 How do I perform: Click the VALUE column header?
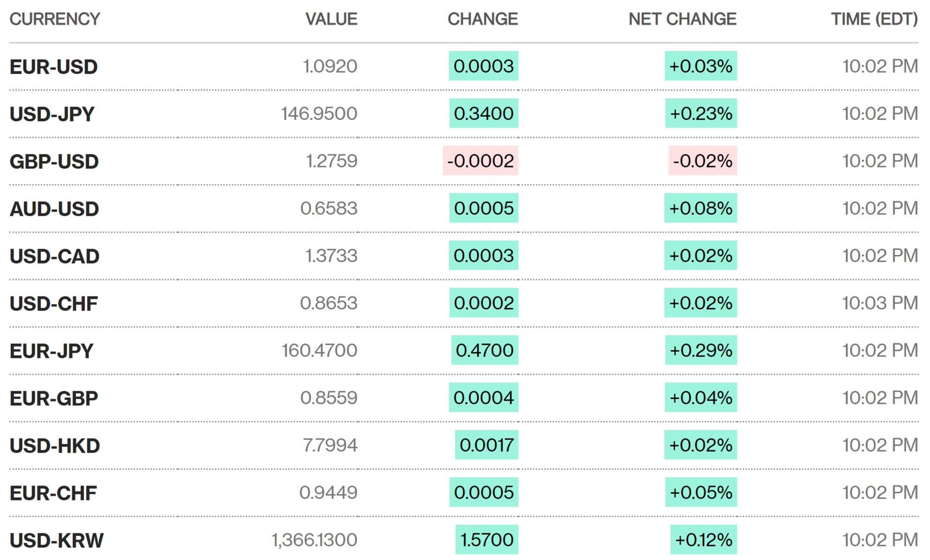point(331,19)
